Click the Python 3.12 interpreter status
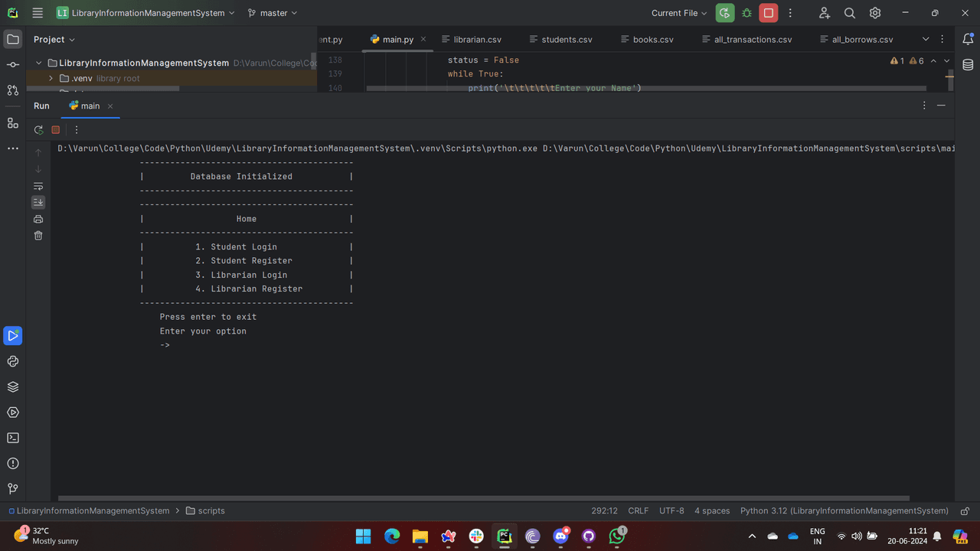This screenshot has height=551, width=980. pyautogui.click(x=844, y=510)
